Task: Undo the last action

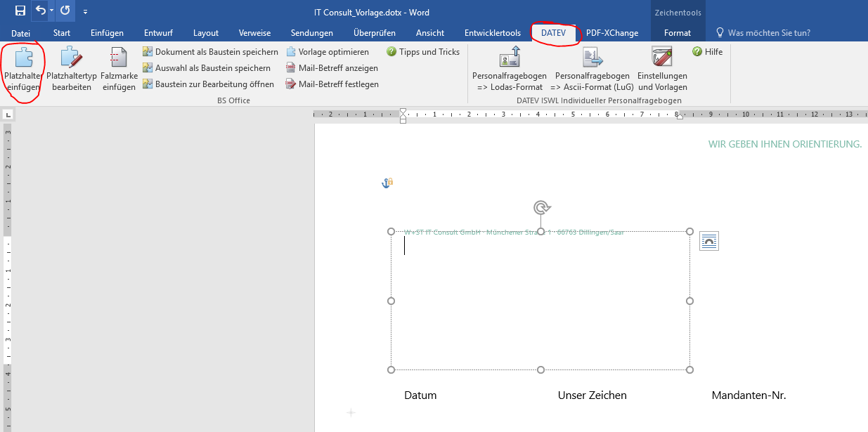Action: pyautogui.click(x=40, y=11)
